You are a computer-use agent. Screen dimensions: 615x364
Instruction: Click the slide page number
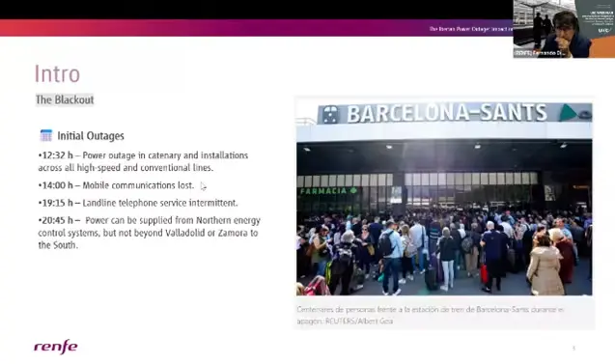tap(573, 348)
